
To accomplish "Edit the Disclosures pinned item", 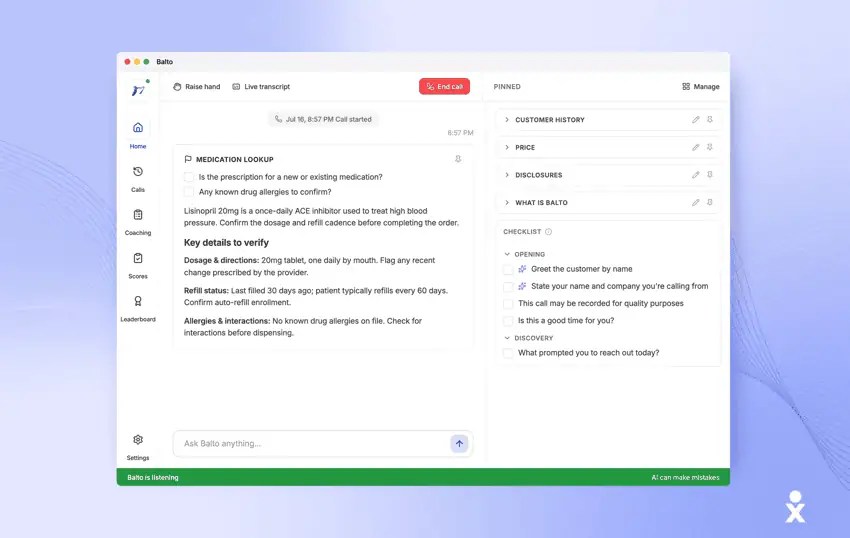I will click(x=696, y=175).
